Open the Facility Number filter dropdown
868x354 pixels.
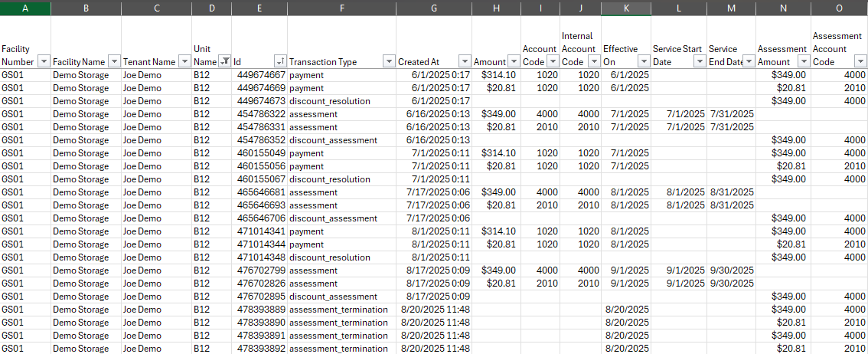[x=44, y=62]
